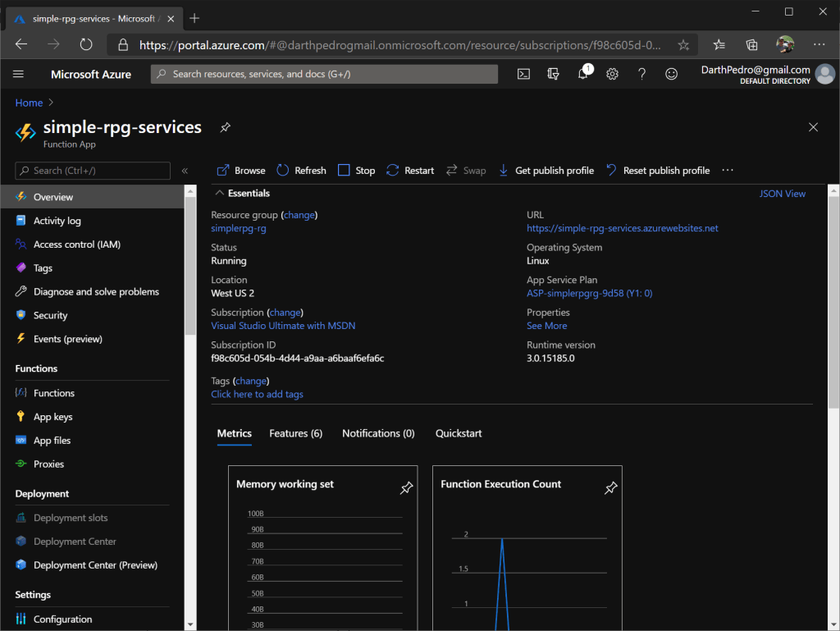Collapse the Essentials section
840x631 pixels.
(218, 194)
